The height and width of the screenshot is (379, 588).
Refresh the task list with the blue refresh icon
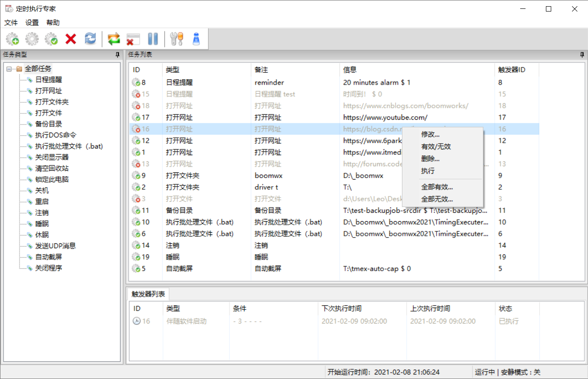pos(90,39)
